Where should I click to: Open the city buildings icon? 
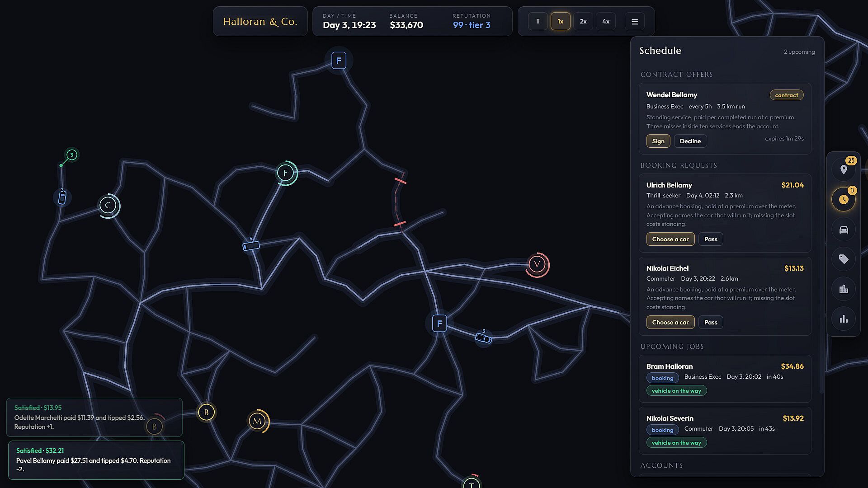click(x=844, y=289)
